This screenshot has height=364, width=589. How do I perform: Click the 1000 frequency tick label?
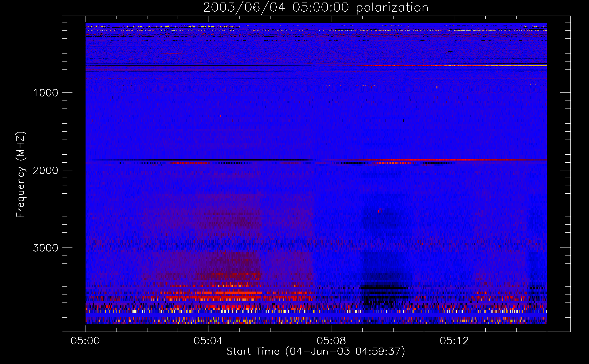[46, 93]
